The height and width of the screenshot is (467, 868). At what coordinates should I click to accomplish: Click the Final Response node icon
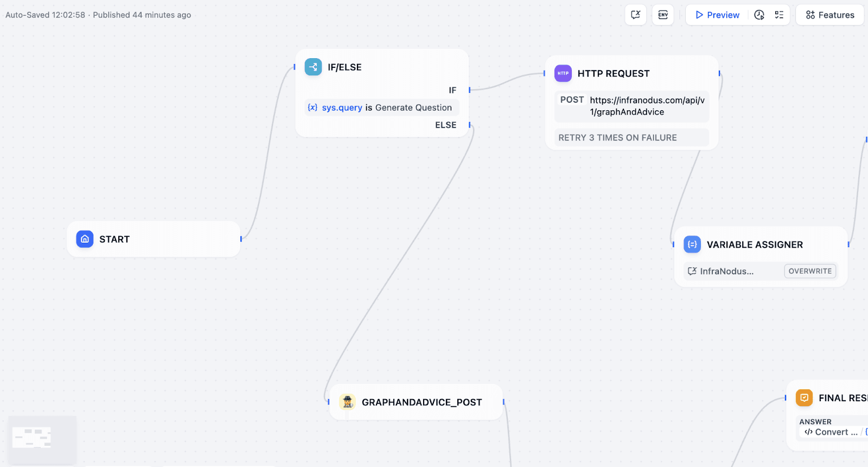[804, 398]
